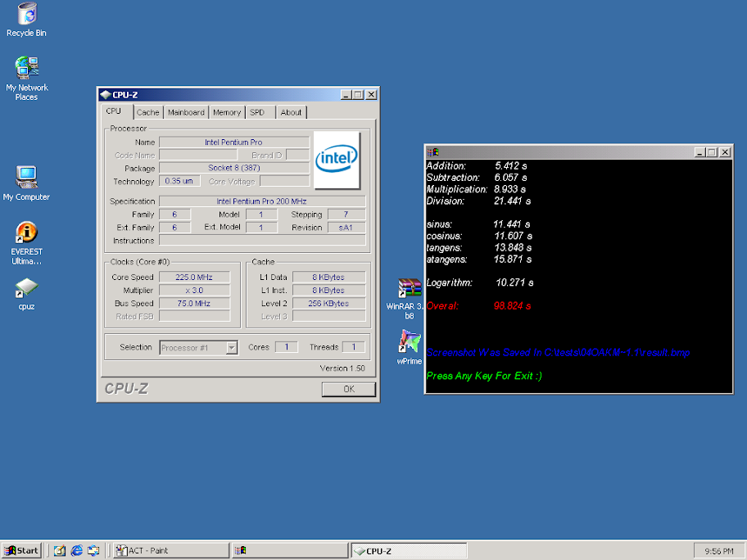Image resolution: width=747 pixels, height=560 pixels.
Task: Select the My Computer desktop icon
Action: coord(27,183)
